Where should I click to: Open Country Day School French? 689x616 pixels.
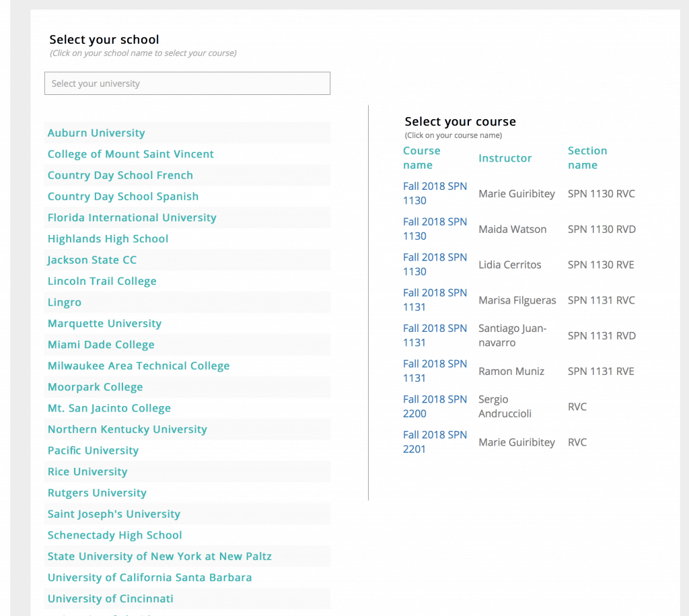120,175
